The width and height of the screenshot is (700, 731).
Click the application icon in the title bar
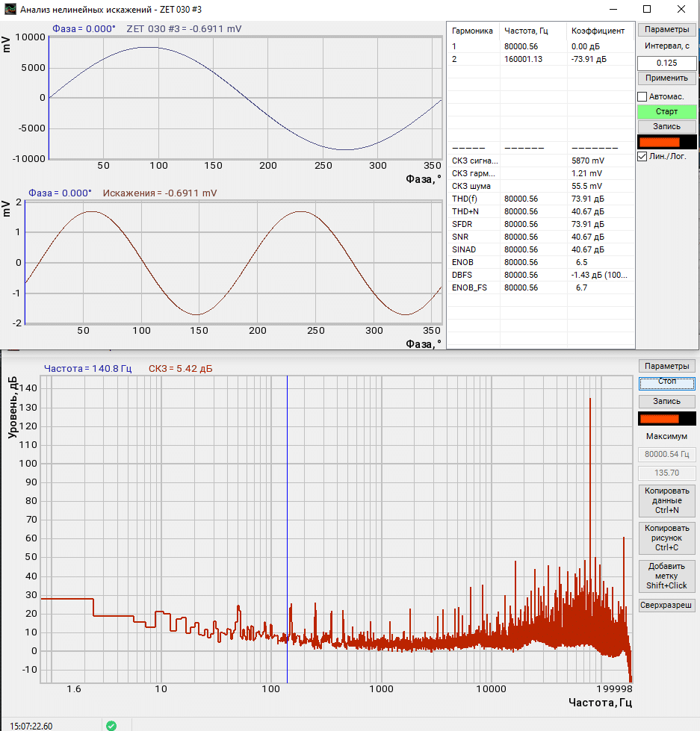tap(10, 10)
